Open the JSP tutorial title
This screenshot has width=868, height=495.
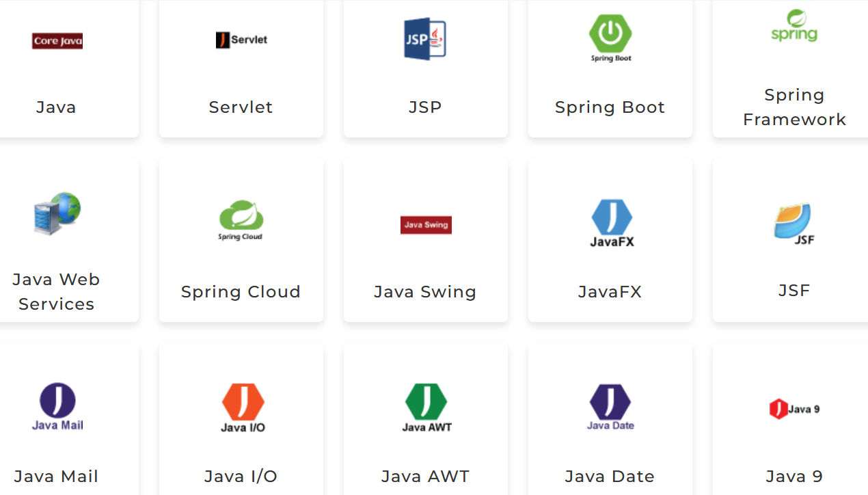tap(425, 107)
